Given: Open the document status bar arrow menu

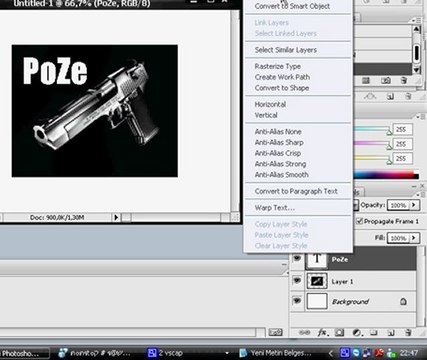Looking at the screenshot, I should tap(116, 217).
